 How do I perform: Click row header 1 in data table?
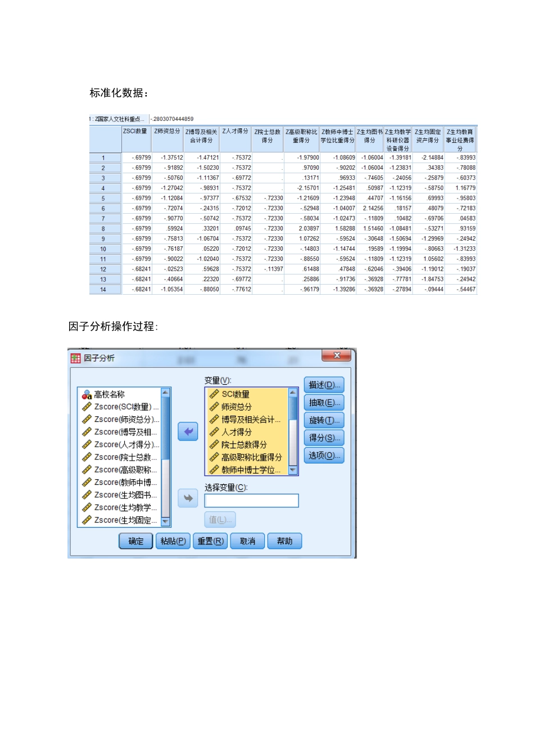[x=105, y=158]
